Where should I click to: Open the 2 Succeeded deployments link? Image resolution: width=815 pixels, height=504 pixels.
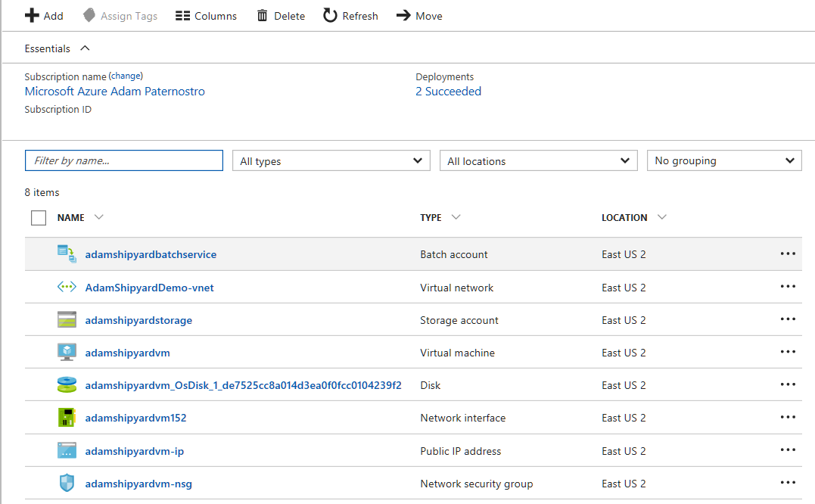[448, 92]
